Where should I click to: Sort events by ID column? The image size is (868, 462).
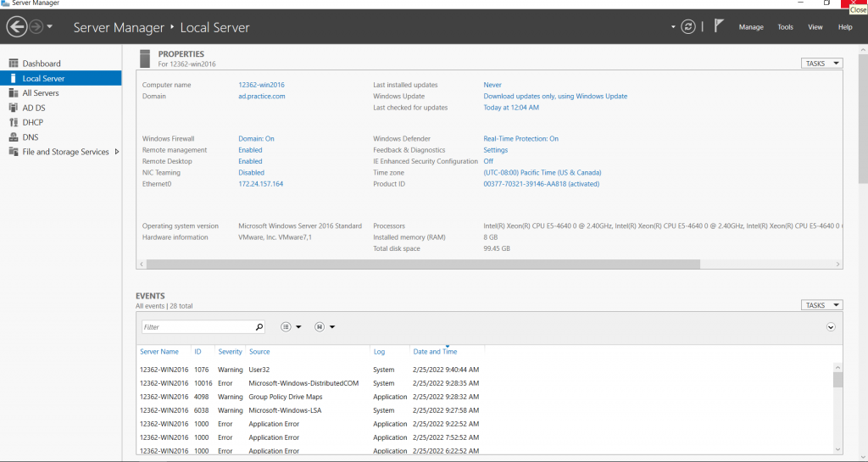pyautogui.click(x=198, y=352)
